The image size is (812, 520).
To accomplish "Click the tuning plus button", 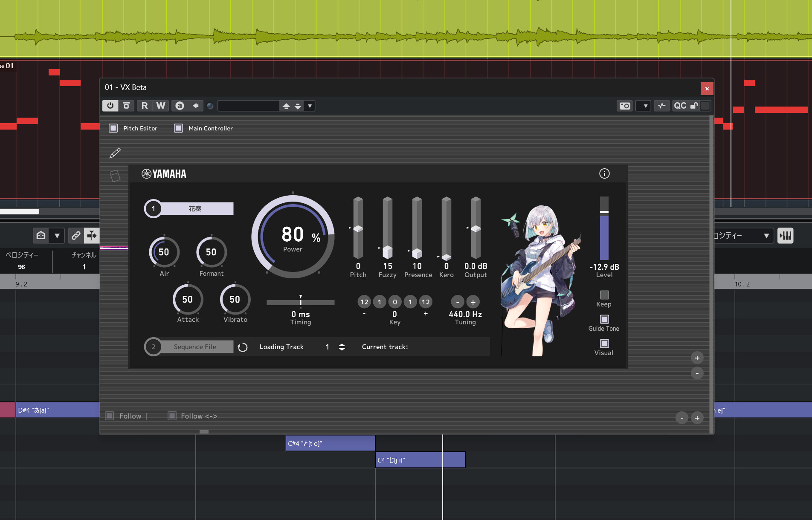I will (x=473, y=302).
